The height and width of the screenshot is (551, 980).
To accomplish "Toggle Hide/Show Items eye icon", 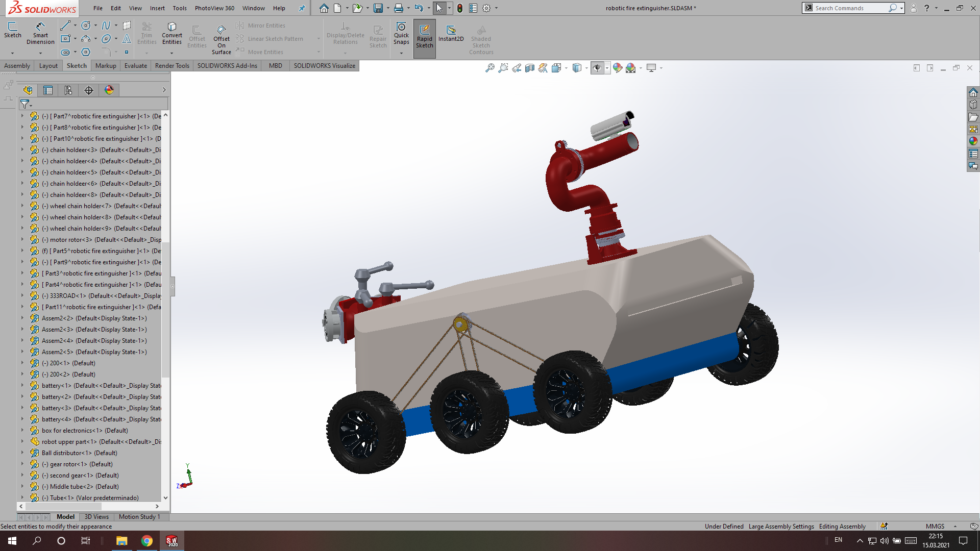I will pos(598,67).
